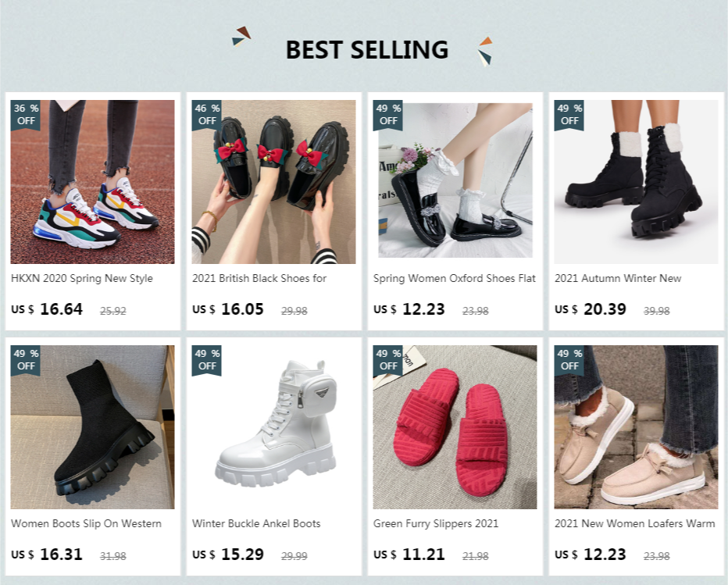Click "Spring Women Oxford Shoes Flat" title
The width and height of the screenshot is (728, 585).
[455, 278]
